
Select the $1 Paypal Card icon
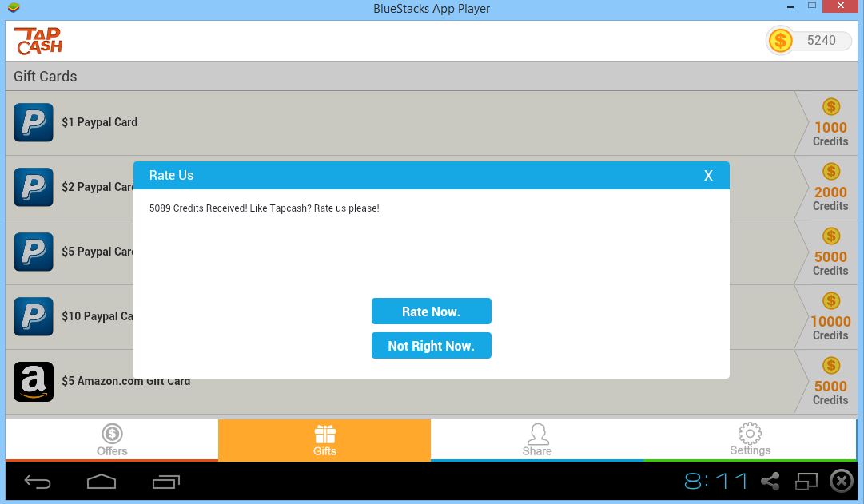[34, 122]
